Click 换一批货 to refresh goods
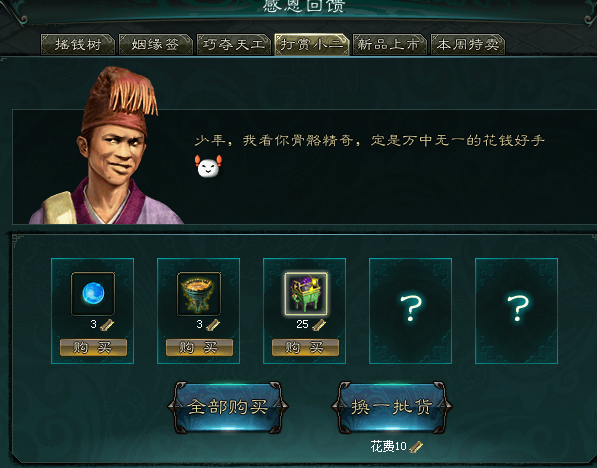Viewport: 597px width, 468px height. coord(391,407)
